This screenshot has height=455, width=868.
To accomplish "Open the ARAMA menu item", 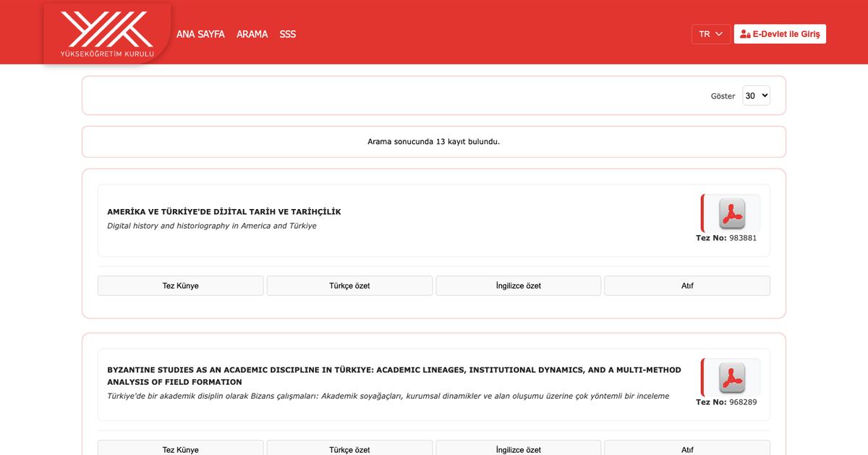I will (252, 34).
